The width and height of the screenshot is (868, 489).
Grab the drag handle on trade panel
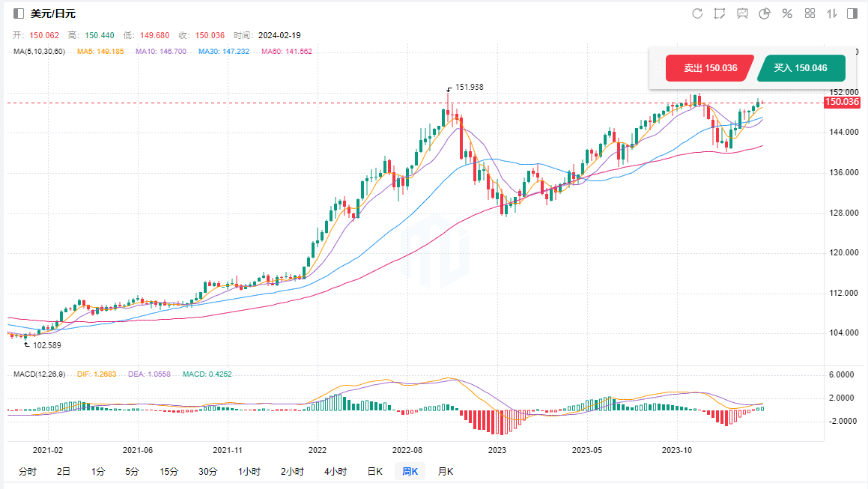657,68
